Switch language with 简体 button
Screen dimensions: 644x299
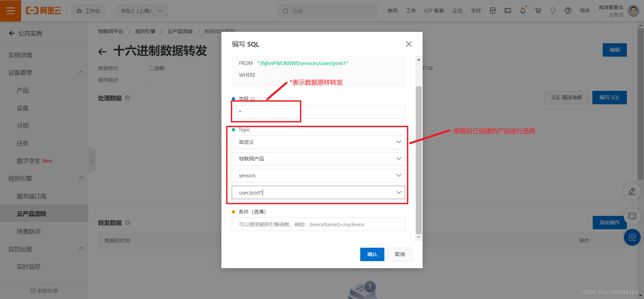[585, 11]
